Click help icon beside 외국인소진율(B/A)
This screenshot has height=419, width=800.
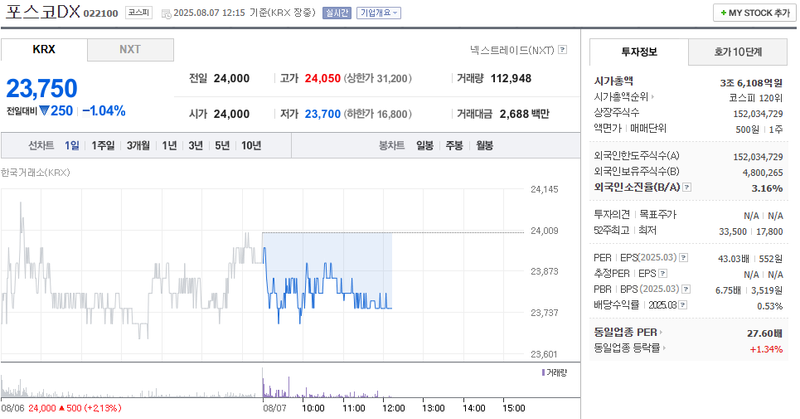click(x=687, y=187)
